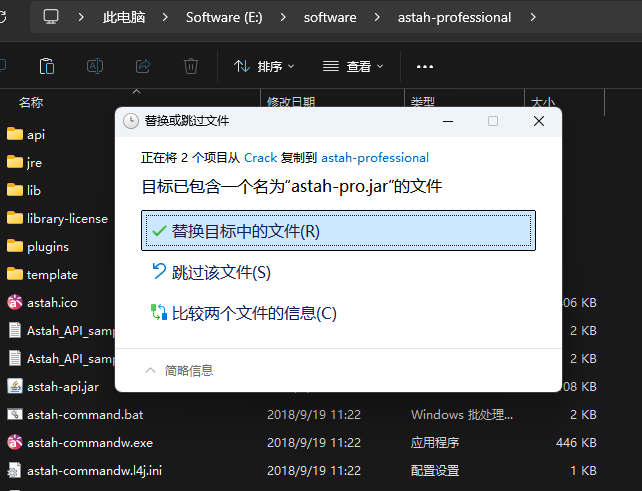Click the rename icon in toolbar

click(95, 66)
